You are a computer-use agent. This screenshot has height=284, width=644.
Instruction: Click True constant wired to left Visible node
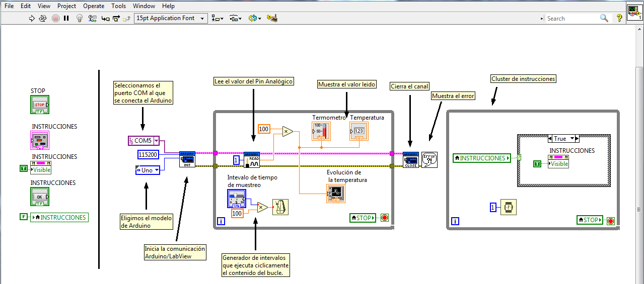pyautogui.click(x=23, y=168)
